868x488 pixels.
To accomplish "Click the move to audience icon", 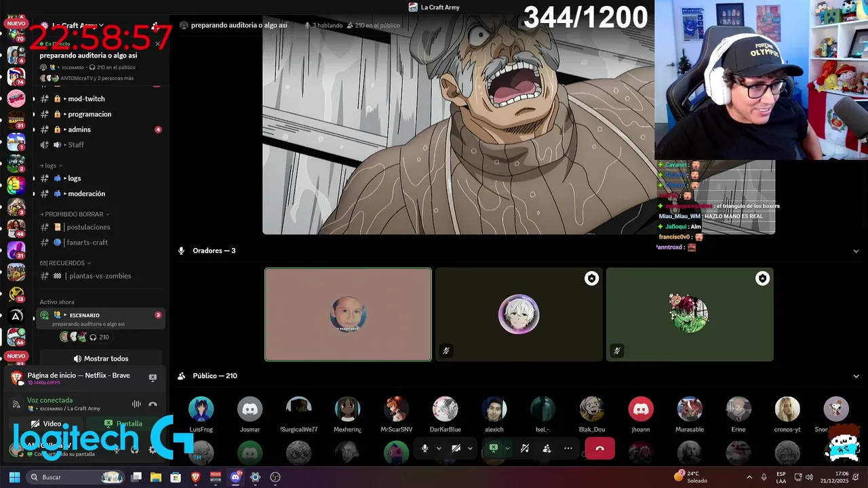I will tap(547, 448).
